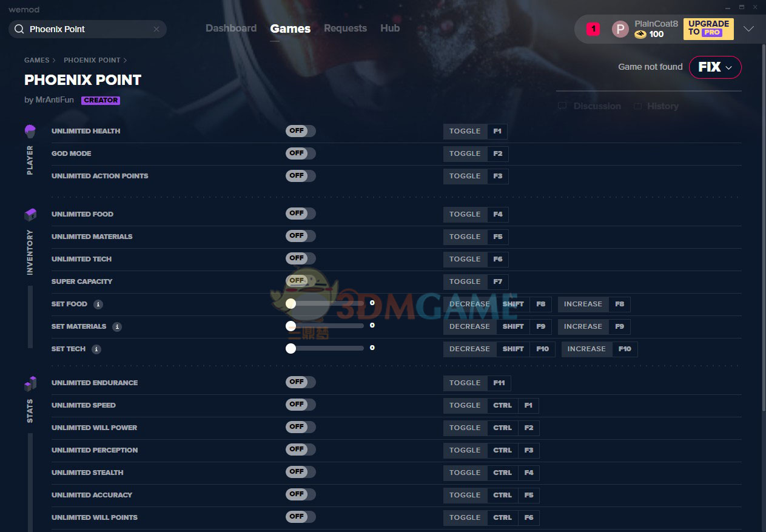Click the Set Materials info icon

click(117, 327)
